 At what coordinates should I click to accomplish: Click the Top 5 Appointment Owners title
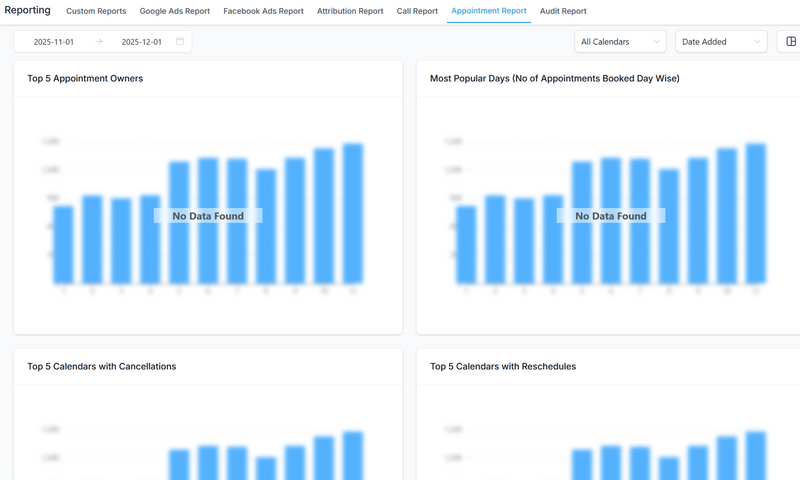[85, 78]
